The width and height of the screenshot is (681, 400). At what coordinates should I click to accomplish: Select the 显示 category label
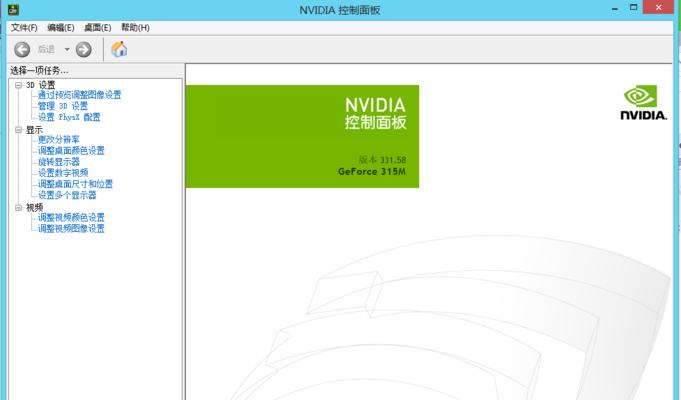34,130
